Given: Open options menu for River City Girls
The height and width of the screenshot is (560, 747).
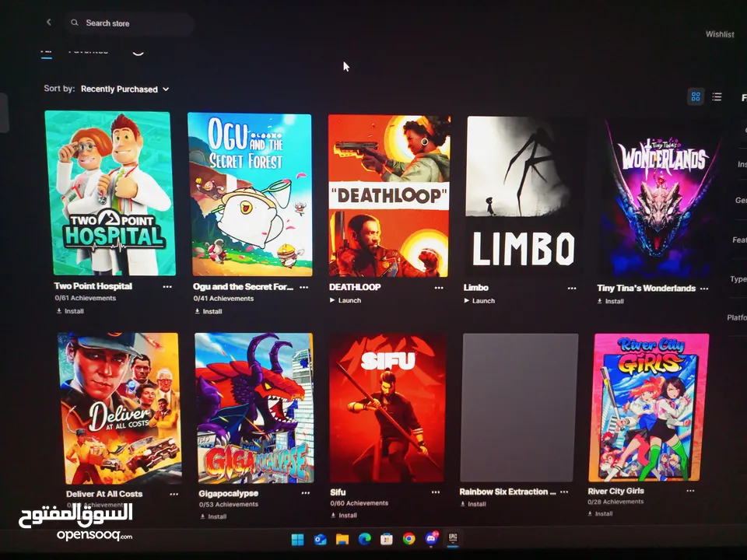Looking at the screenshot, I should click(690, 491).
